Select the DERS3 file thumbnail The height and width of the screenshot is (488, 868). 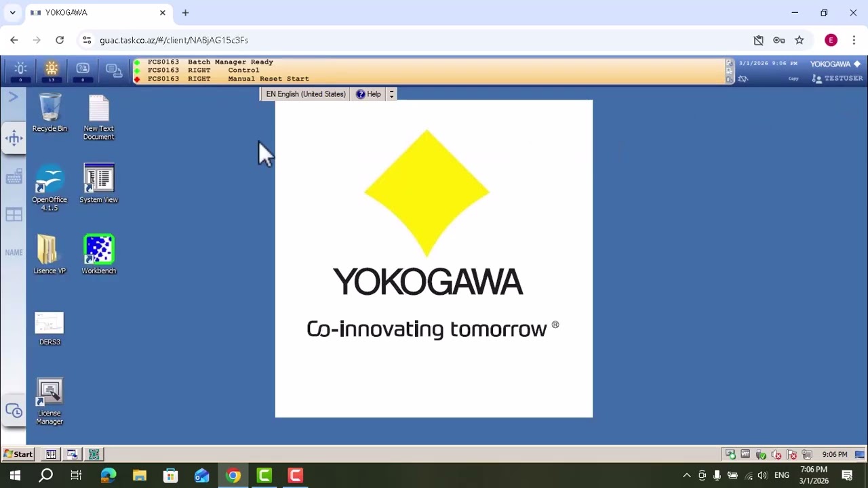click(50, 329)
